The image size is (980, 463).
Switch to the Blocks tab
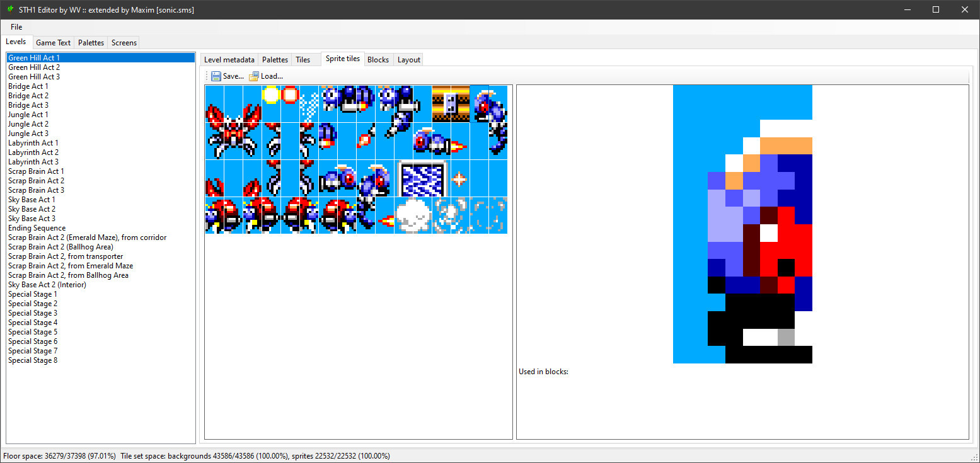tap(378, 60)
